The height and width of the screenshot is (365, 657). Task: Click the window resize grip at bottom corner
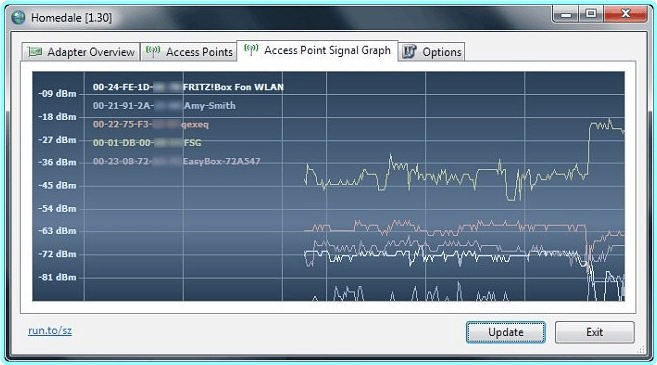(641, 349)
